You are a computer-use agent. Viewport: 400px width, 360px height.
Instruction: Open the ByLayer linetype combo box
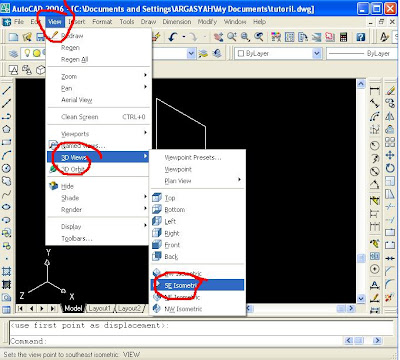coord(363,53)
